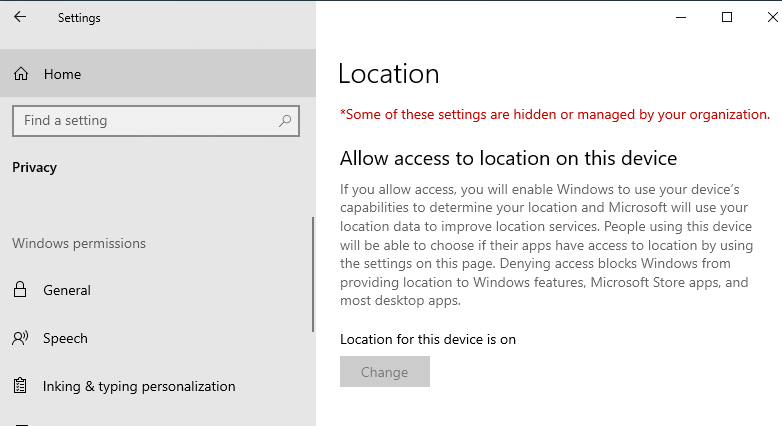Click the Speech person icon
This screenshot has height=426, width=782.
pos(20,338)
